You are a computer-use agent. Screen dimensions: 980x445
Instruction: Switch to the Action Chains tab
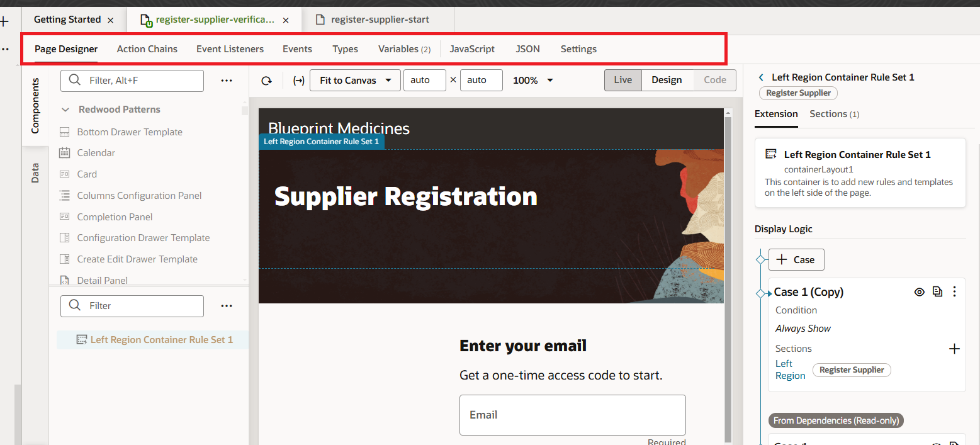click(x=147, y=48)
